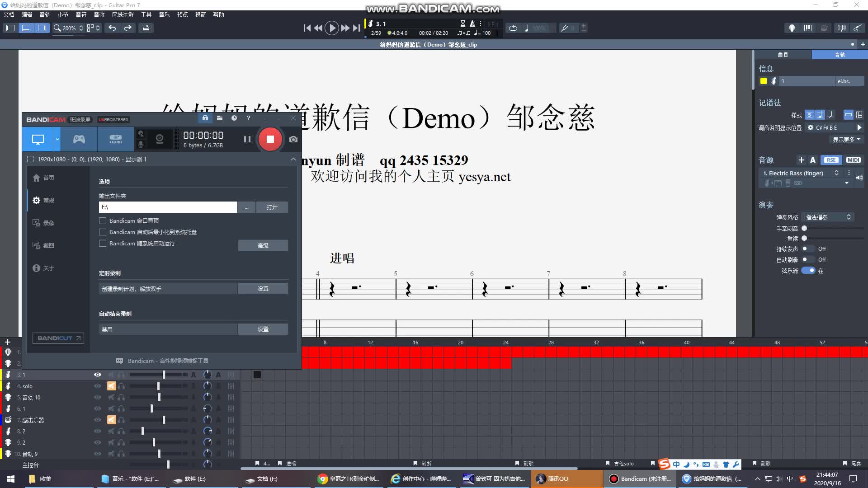The height and width of the screenshot is (488, 868).
Task: Select Bandicam game recording mode
Action: pos(79,139)
